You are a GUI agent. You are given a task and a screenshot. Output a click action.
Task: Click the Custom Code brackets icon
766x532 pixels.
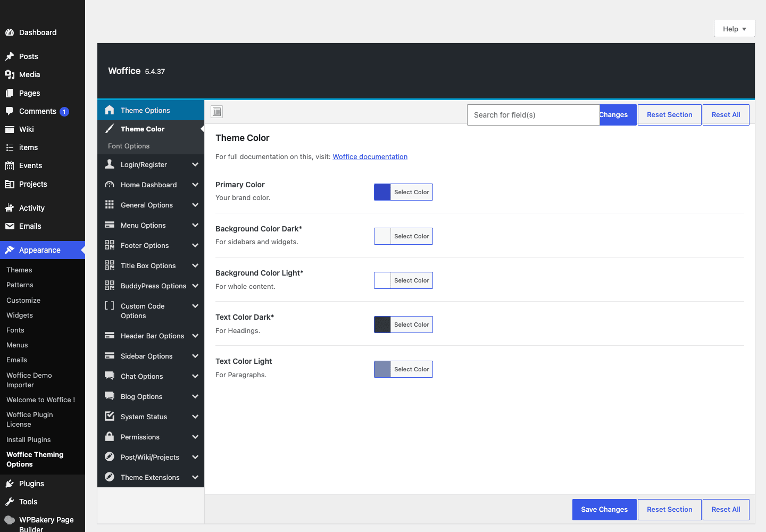(x=110, y=305)
